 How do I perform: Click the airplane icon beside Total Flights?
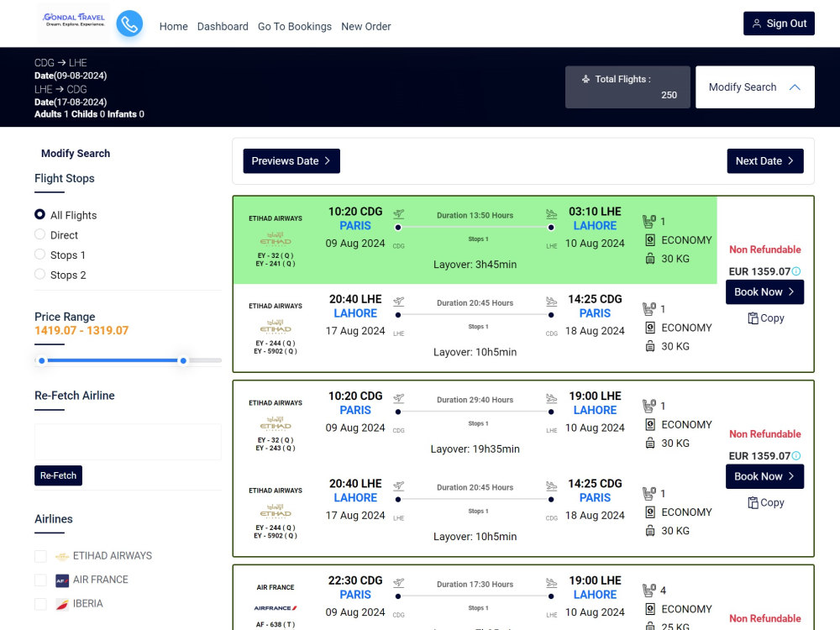point(585,79)
